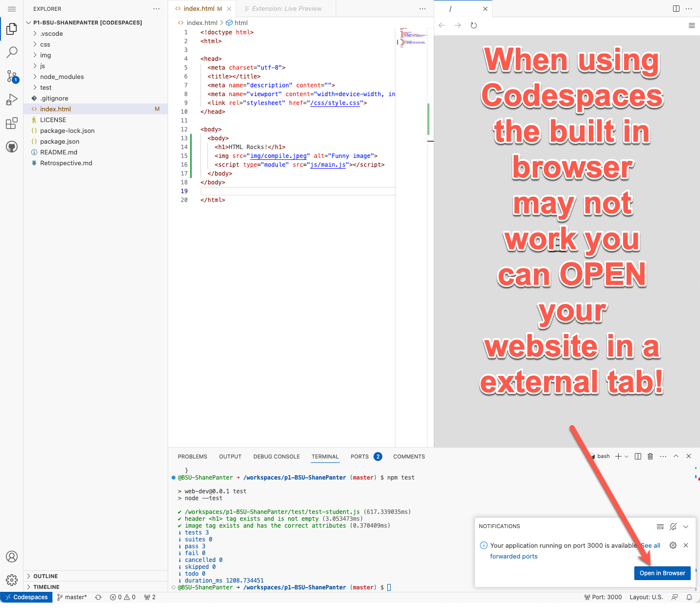
Task: Open Explorer views and more actions menu
Action: [156, 9]
